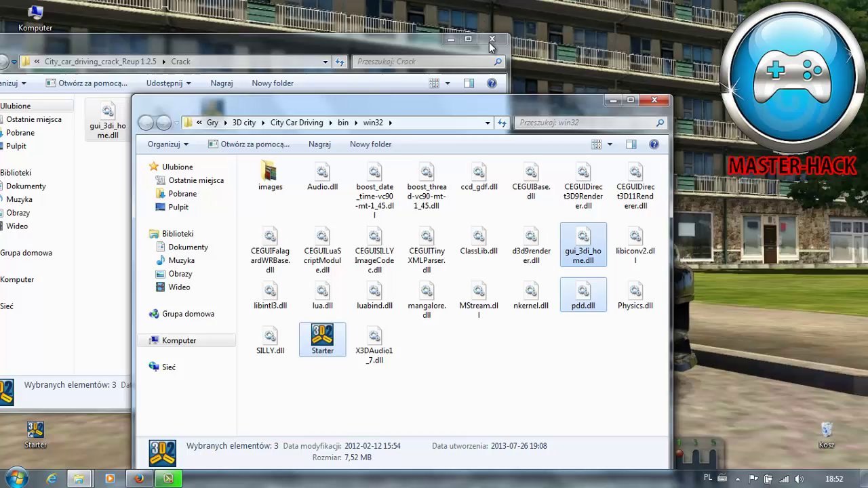The height and width of the screenshot is (488, 868).
Task: Click 'Otwórz za pomocą...' in win32 toolbar
Action: tap(249, 144)
